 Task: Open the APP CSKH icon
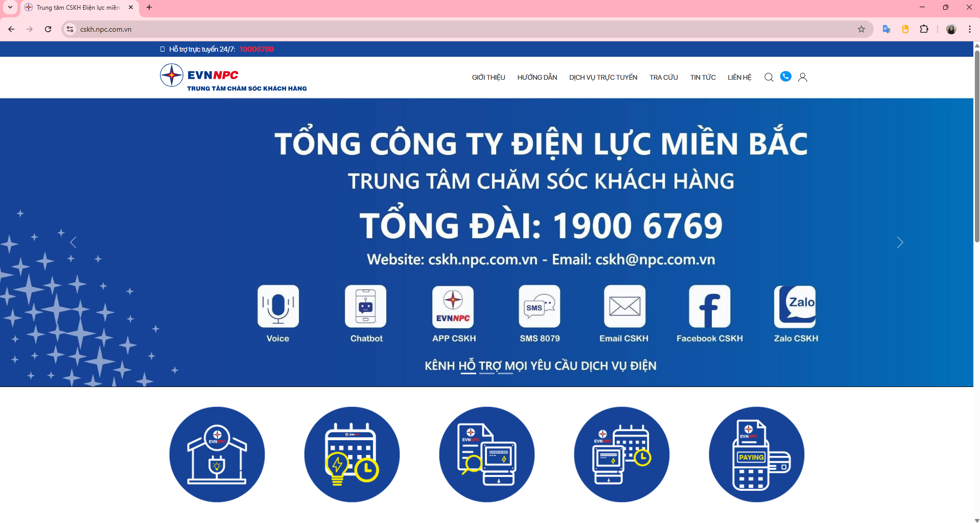click(453, 306)
